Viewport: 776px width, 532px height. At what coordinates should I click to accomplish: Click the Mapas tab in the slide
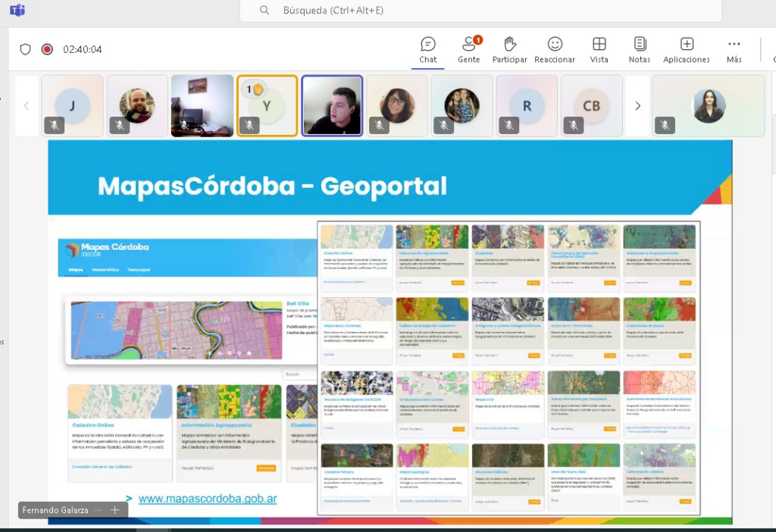76,270
